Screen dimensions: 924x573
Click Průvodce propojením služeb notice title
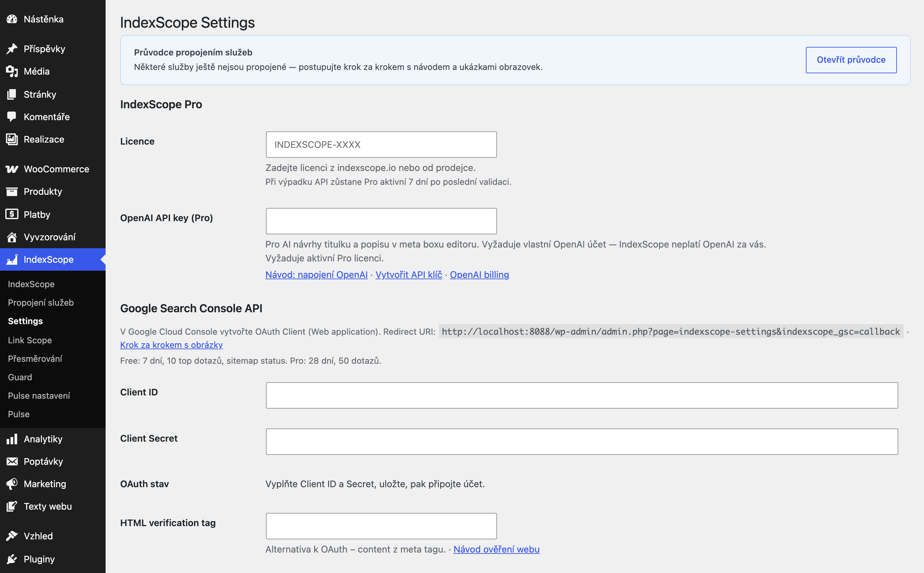(x=193, y=52)
